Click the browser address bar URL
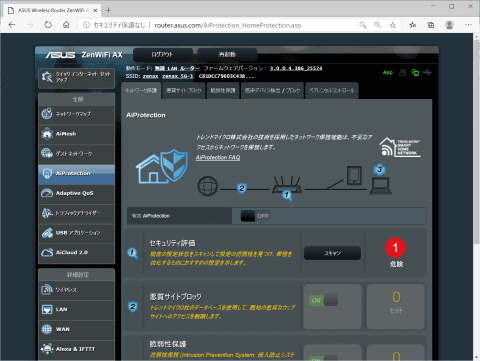 point(228,25)
